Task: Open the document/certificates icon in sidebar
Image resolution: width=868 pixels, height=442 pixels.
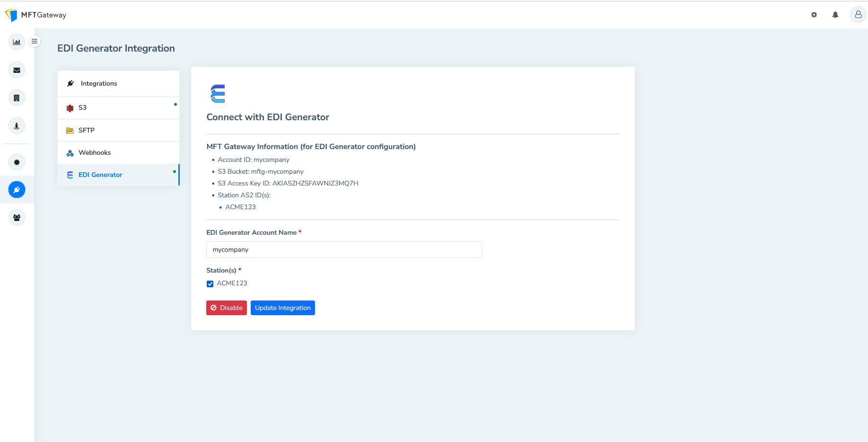Action: tap(17, 98)
